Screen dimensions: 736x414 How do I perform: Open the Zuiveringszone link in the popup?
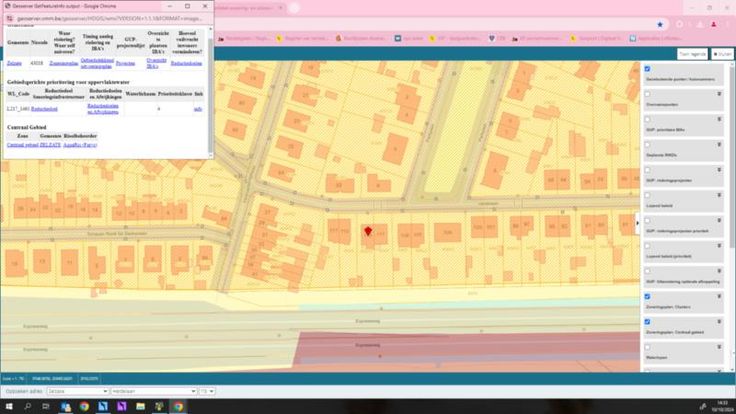(x=64, y=62)
